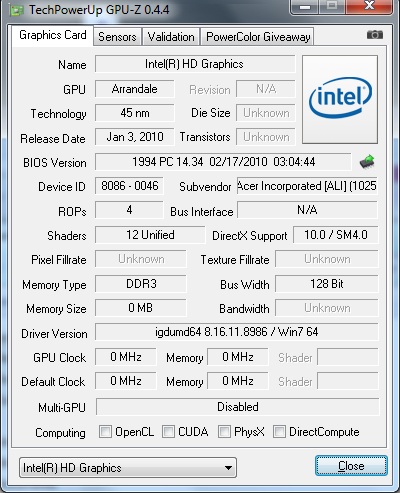Tick the DirectCompute checkbox

click(279, 432)
